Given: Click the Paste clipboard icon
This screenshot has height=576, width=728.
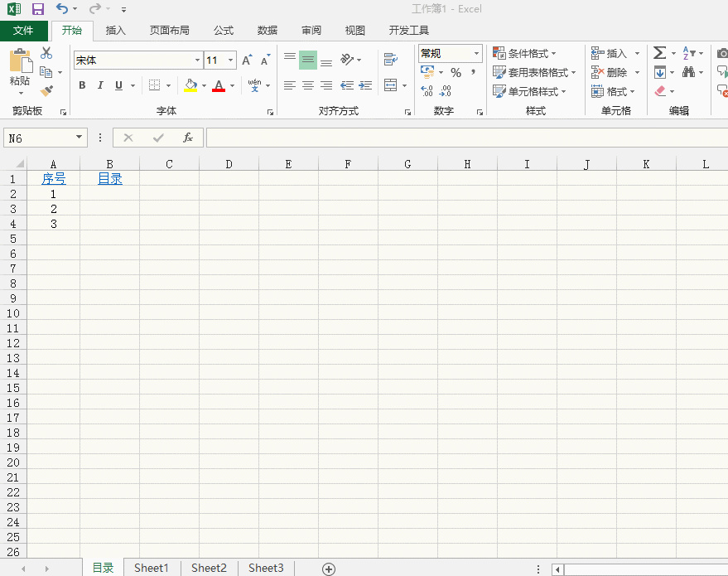Looking at the screenshot, I should tap(21, 61).
